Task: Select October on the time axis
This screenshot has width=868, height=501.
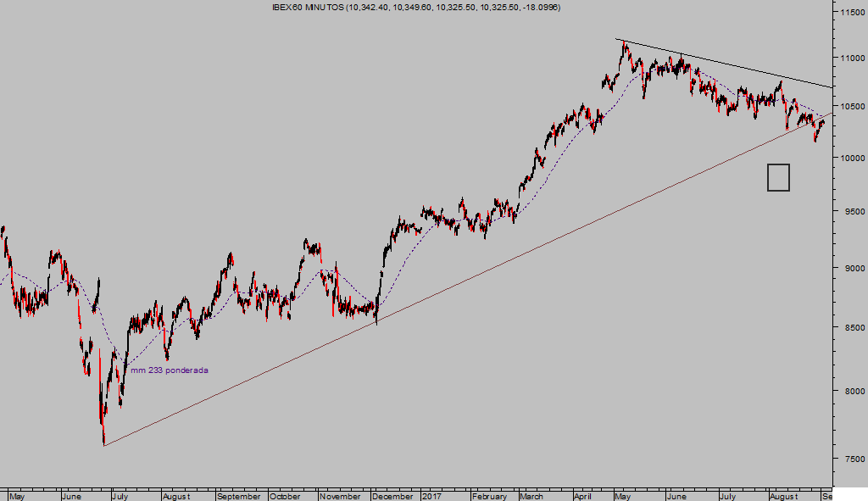Action: [x=286, y=496]
